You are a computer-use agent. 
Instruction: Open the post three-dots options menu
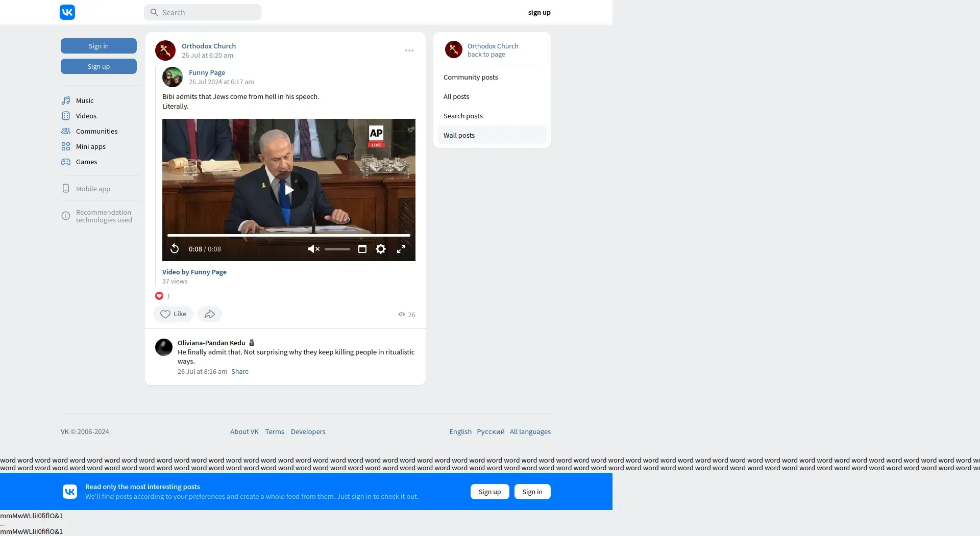[x=409, y=50]
